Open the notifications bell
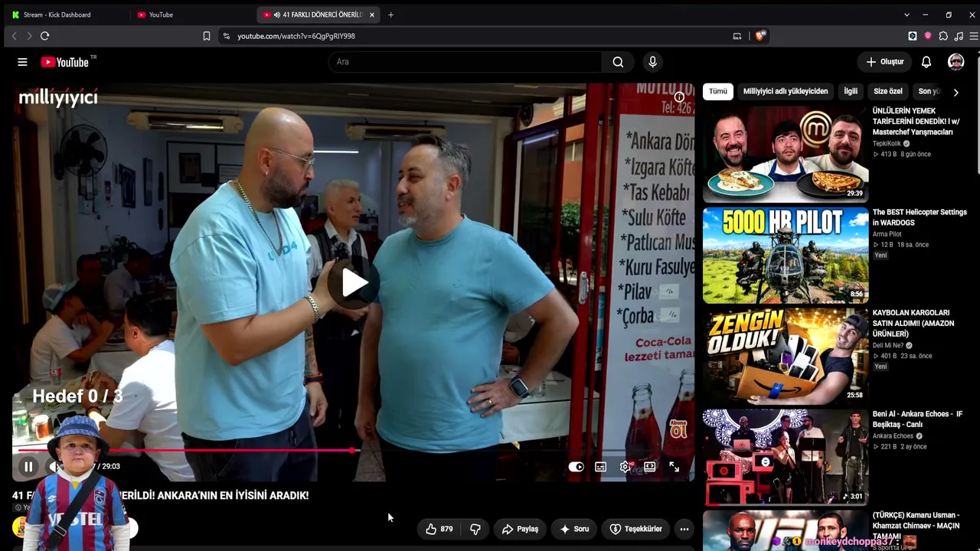980x551 pixels. [926, 62]
